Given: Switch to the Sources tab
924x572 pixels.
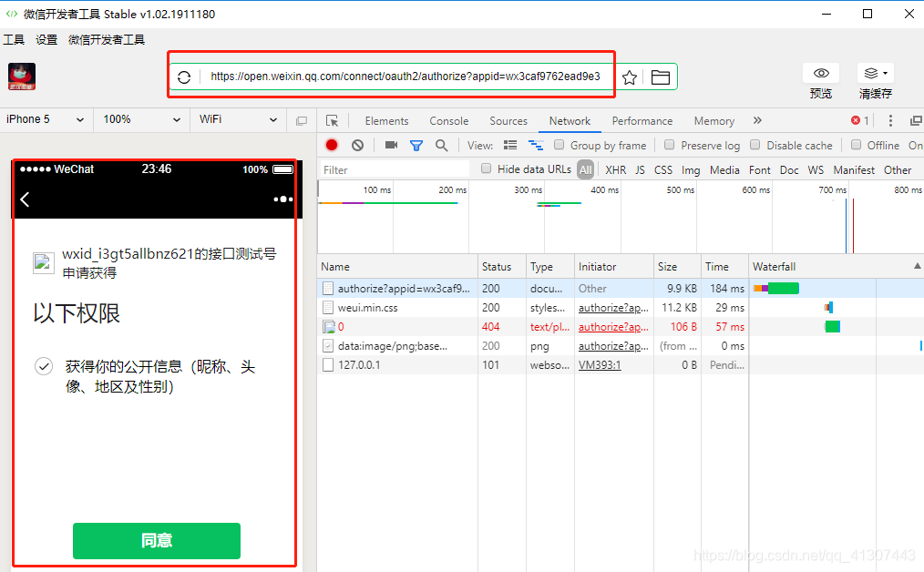Looking at the screenshot, I should coord(508,121).
